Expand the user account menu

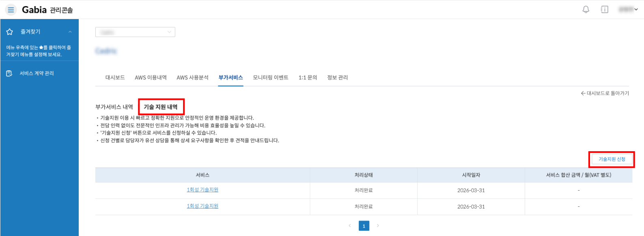tap(628, 9)
